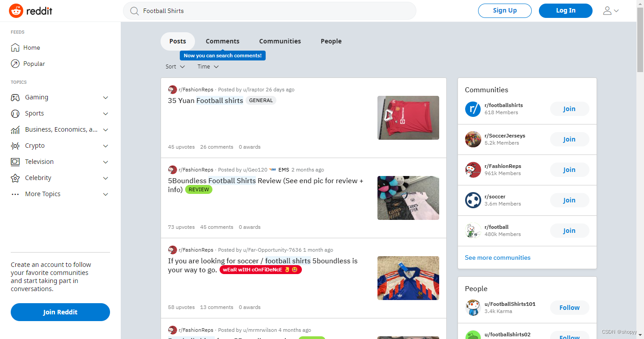
Task: Switch to the Comments tab
Action: click(222, 41)
